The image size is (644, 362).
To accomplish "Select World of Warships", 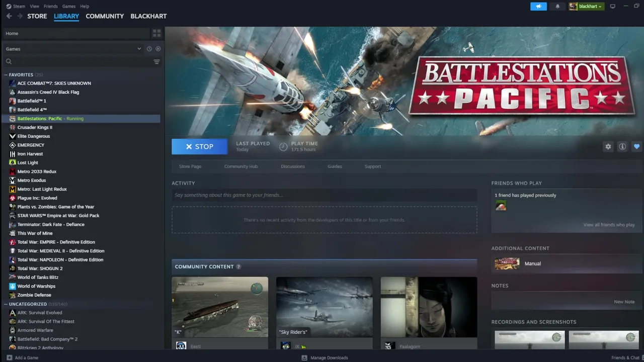I will 36,286.
